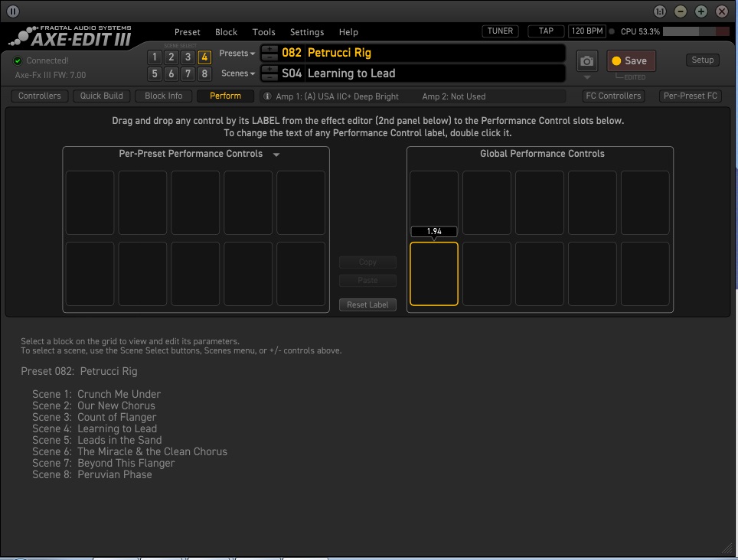Select first Per-Preset Performance Control slot
Screen dimensions: 738x560
click(90, 203)
